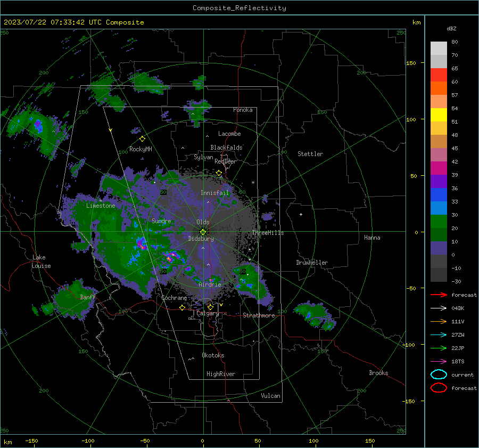Click the Sundre label
The height and width of the screenshot is (448, 479).
(161, 221)
